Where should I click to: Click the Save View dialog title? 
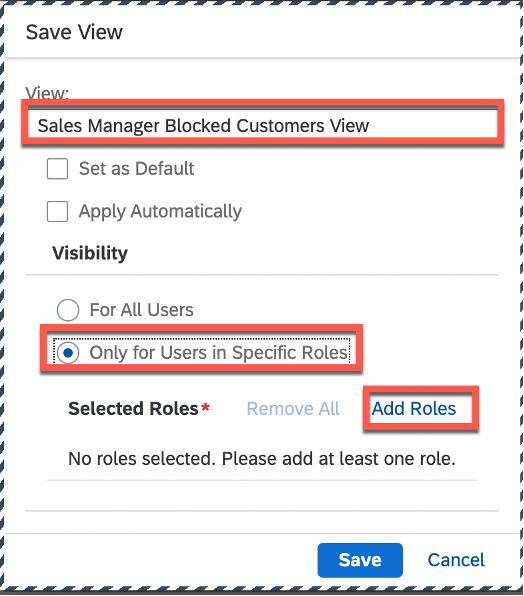pyautogui.click(x=74, y=32)
